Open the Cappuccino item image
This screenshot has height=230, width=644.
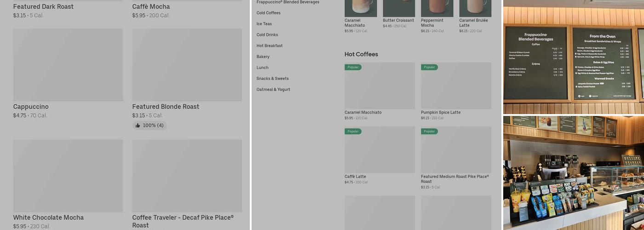pyautogui.click(x=68, y=65)
